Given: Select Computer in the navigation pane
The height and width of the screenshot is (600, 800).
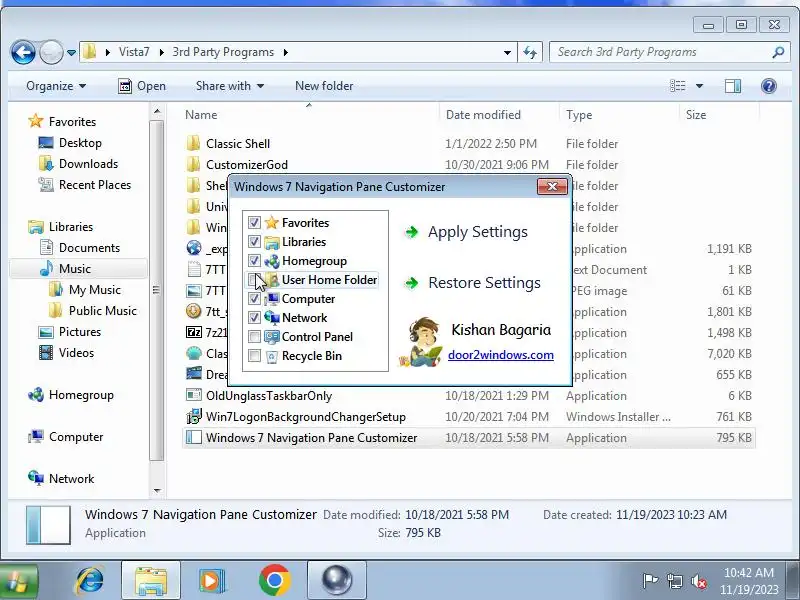Looking at the screenshot, I should click(x=76, y=437).
